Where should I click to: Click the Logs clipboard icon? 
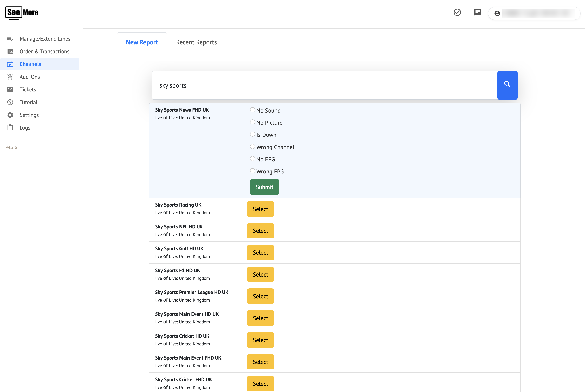click(10, 128)
